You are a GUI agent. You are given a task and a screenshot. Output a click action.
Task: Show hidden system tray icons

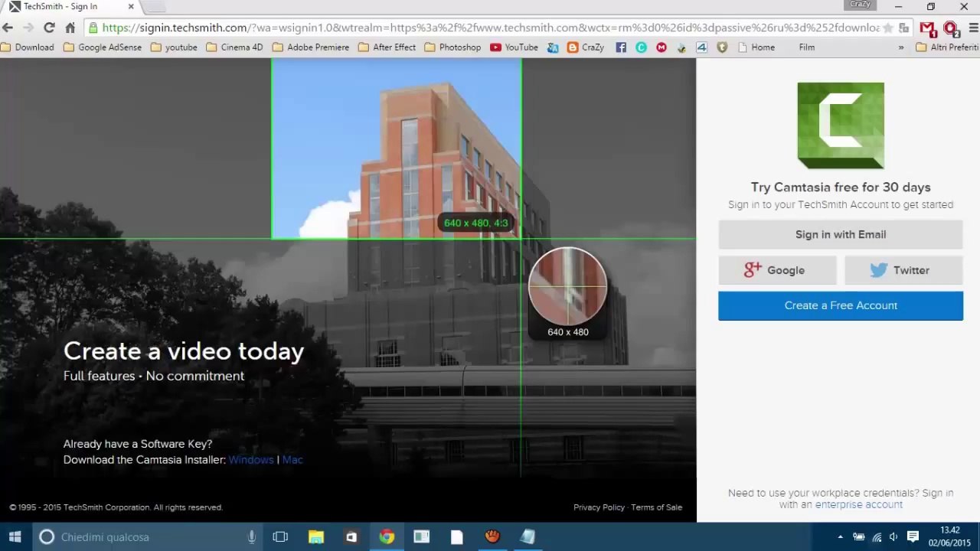pyautogui.click(x=841, y=537)
